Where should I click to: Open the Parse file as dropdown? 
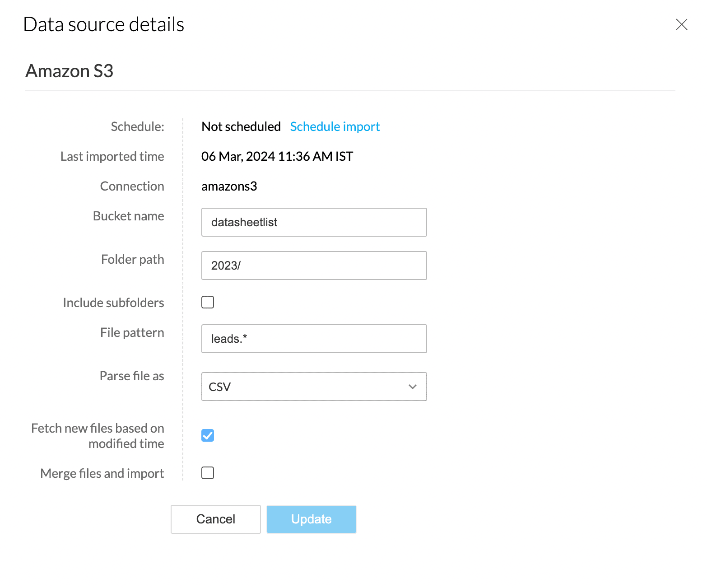pos(314,387)
